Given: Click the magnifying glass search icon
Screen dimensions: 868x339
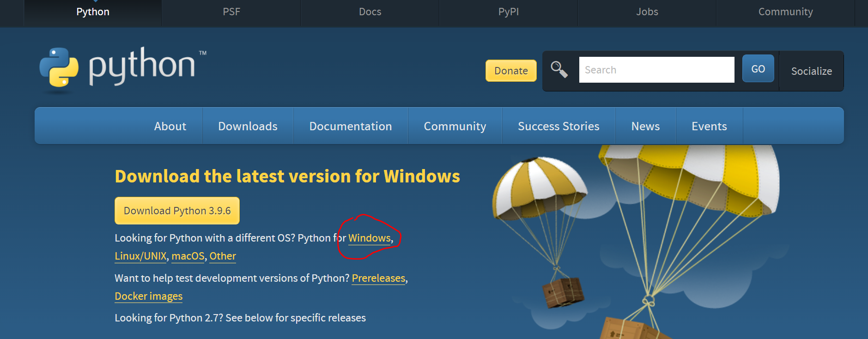Looking at the screenshot, I should 559,70.
